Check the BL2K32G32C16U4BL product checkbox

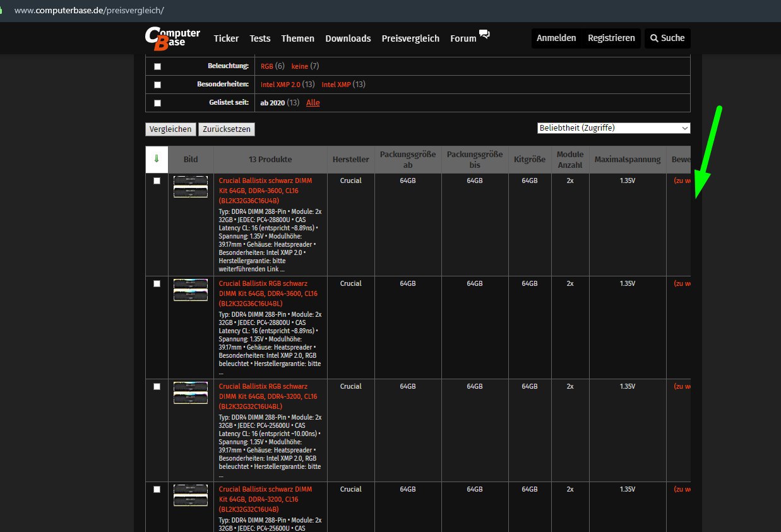click(157, 386)
